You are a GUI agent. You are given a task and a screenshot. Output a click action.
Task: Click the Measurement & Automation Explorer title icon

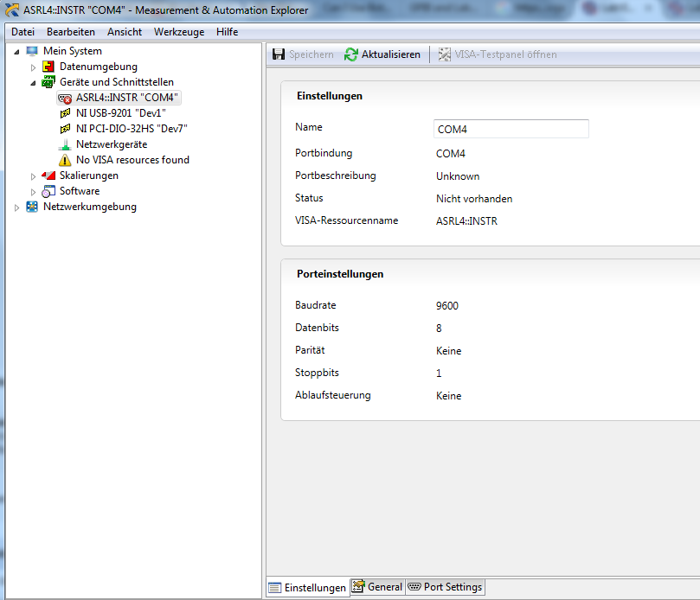(12, 10)
